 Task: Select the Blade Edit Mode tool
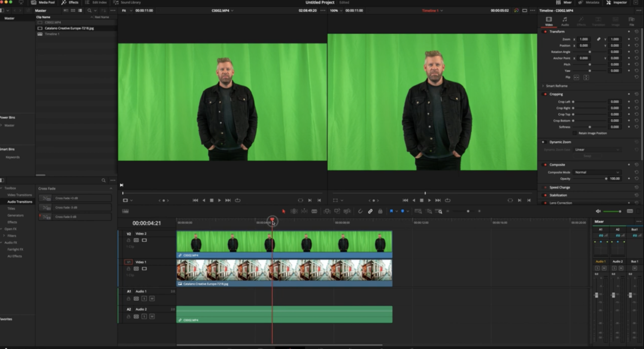coord(315,211)
